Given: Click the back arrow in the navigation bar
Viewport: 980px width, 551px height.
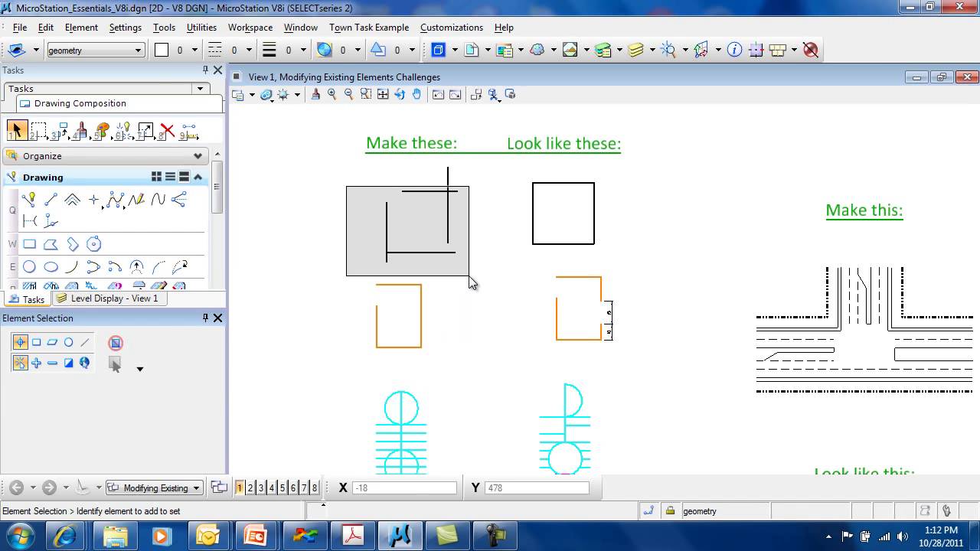Looking at the screenshot, I should tap(16, 487).
